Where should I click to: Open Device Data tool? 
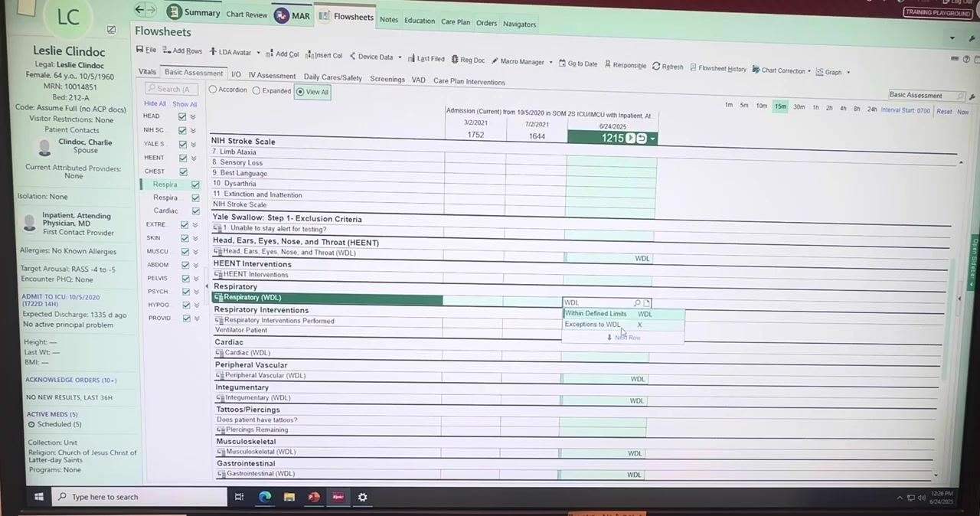pyautogui.click(x=371, y=57)
